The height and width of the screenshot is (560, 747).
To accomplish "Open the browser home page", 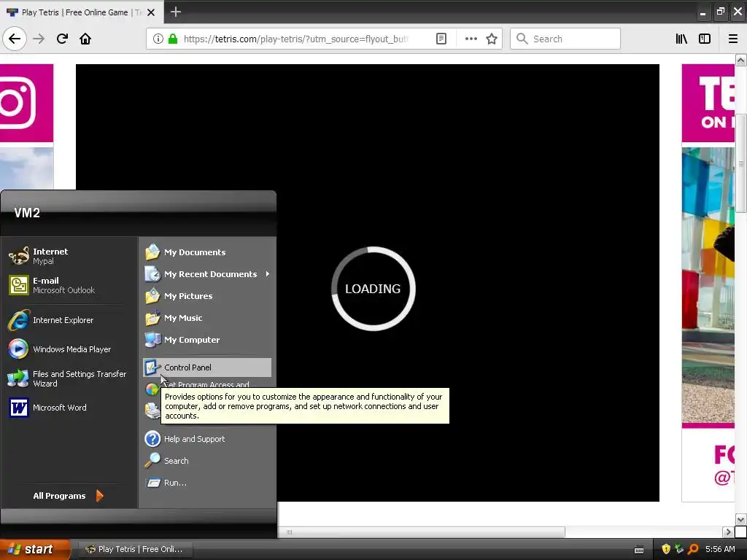I will tap(85, 39).
